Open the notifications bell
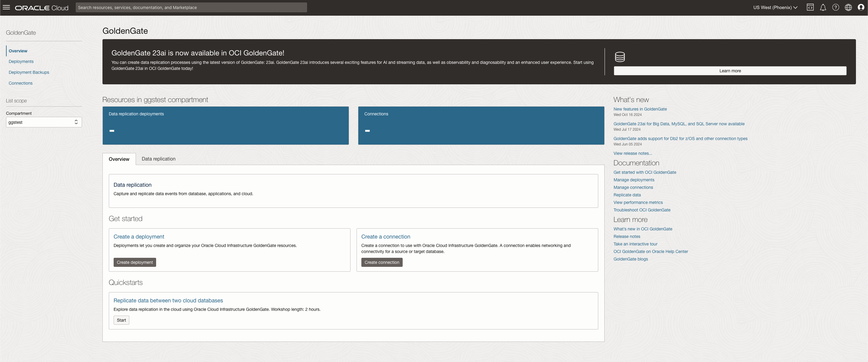The image size is (868, 362). point(823,8)
